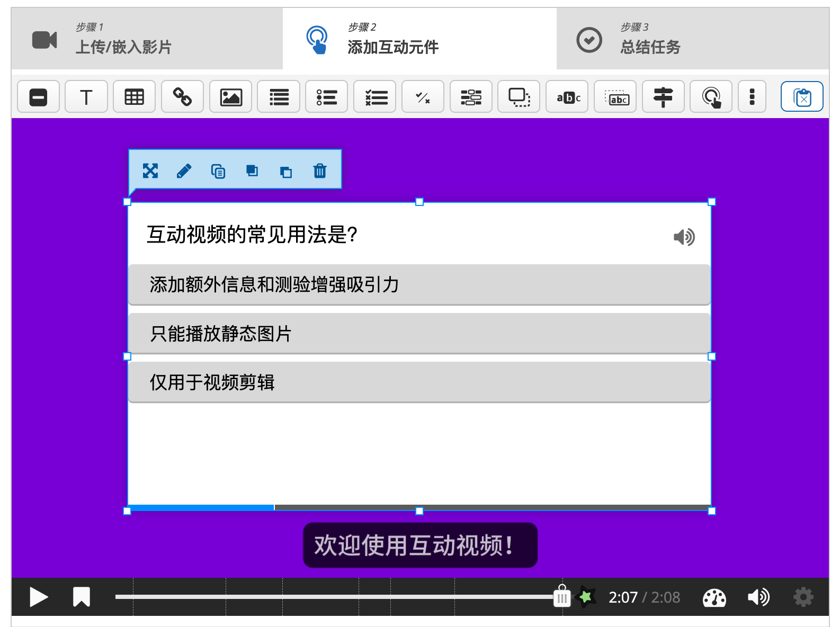
Task: Insert a True/False question interaction
Action: click(423, 96)
